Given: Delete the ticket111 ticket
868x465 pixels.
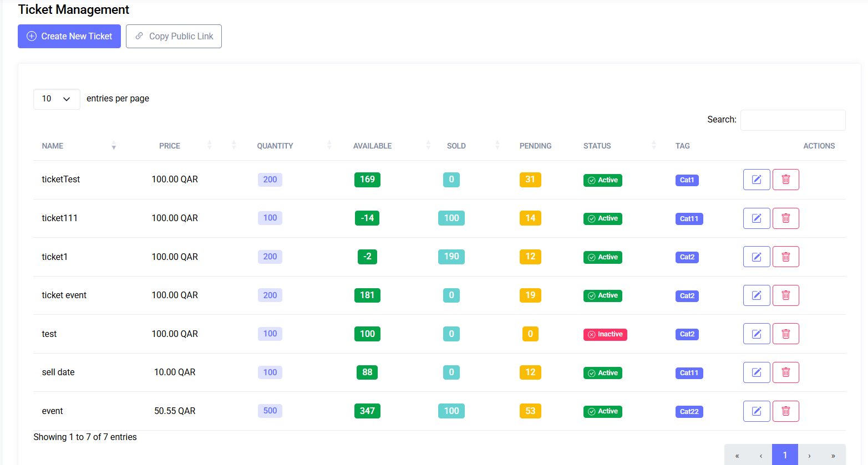Looking at the screenshot, I should 785,218.
